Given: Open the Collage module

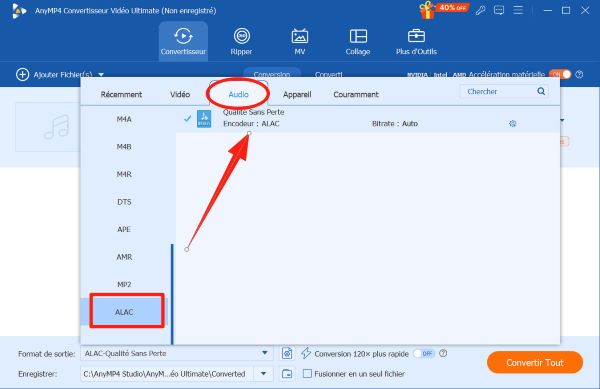Looking at the screenshot, I should tap(358, 41).
